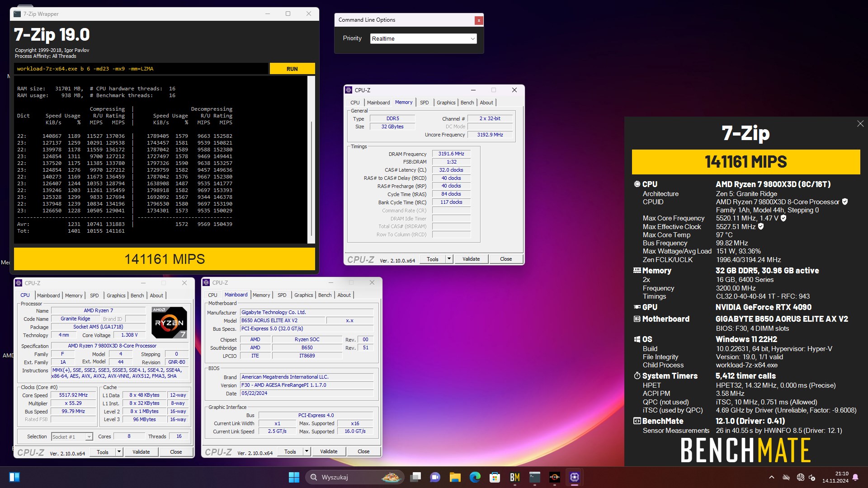Open the Ryzen Master taskbar icon
The height and width of the screenshot is (488, 868).
pyautogui.click(x=555, y=477)
